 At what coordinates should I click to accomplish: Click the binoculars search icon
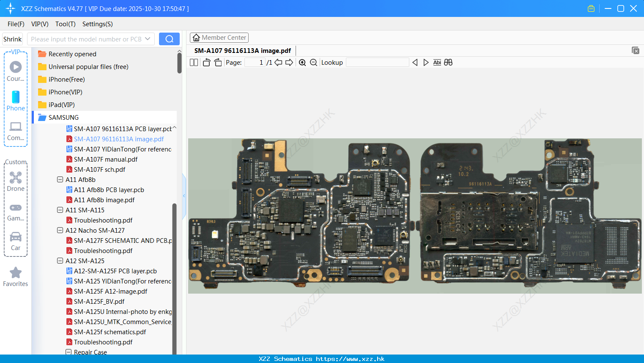(x=448, y=63)
